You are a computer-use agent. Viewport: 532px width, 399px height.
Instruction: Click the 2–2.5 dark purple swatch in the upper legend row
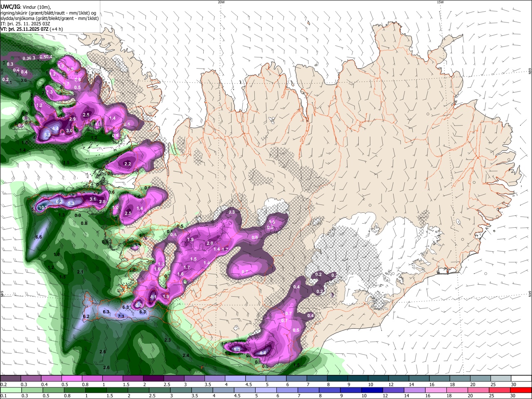[x=153, y=379]
